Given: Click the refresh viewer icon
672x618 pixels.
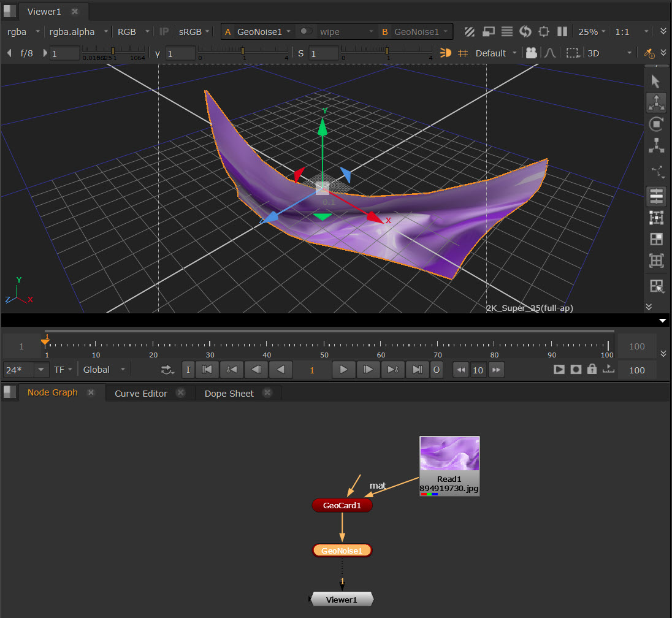Looking at the screenshot, I should pos(525,32).
